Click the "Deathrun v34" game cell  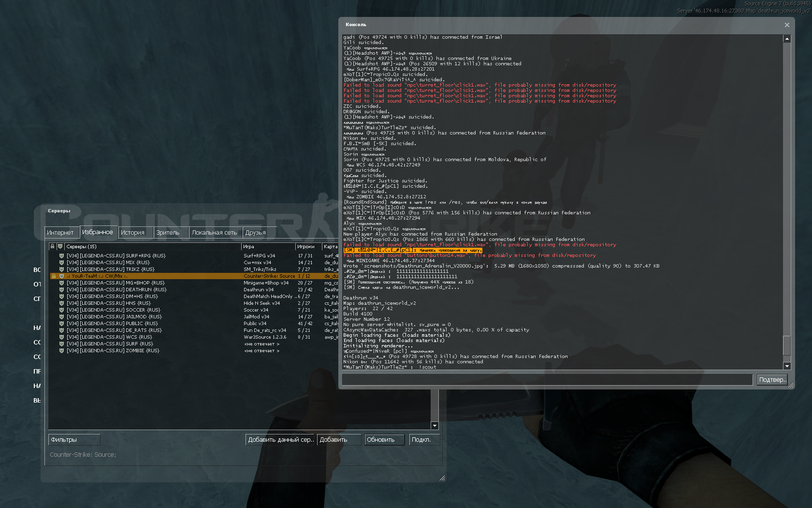[259, 289]
